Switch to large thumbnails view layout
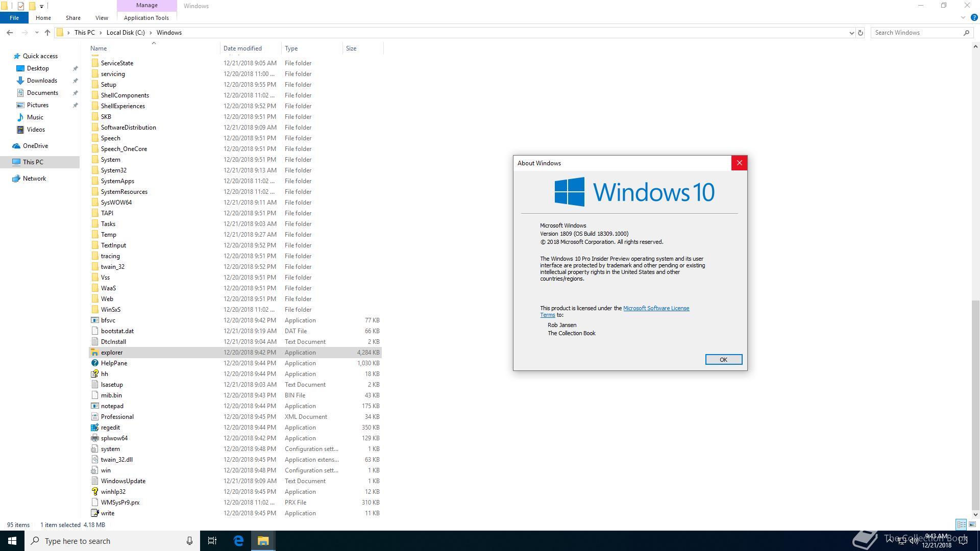The image size is (980, 551). [x=972, y=524]
